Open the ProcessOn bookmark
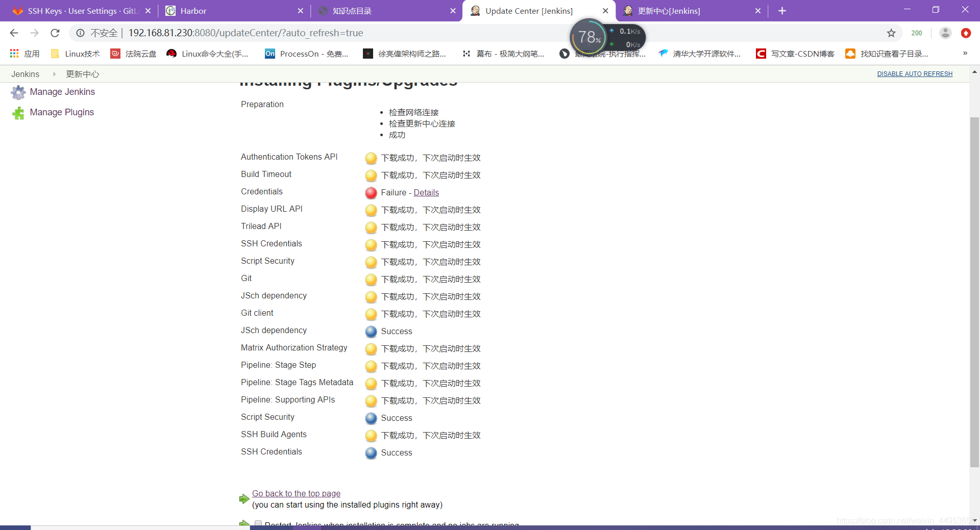The width and height of the screenshot is (980, 530). pyautogui.click(x=306, y=54)
